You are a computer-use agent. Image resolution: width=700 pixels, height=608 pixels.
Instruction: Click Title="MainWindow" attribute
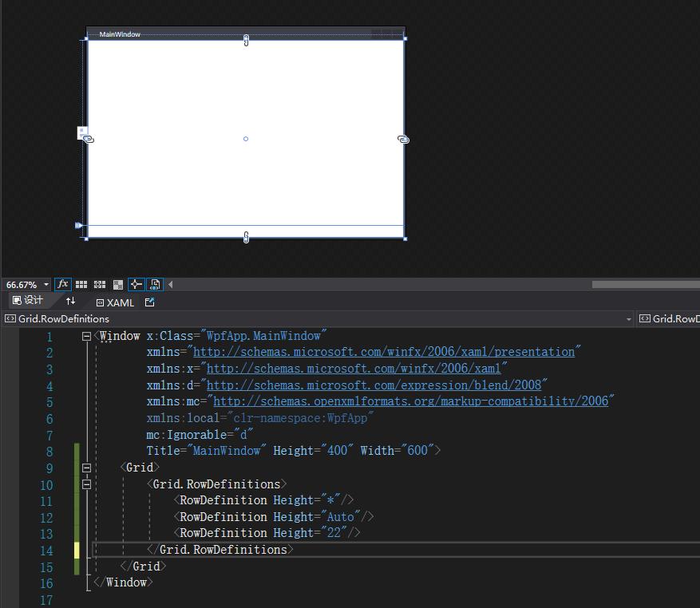[x=206, y=451]
